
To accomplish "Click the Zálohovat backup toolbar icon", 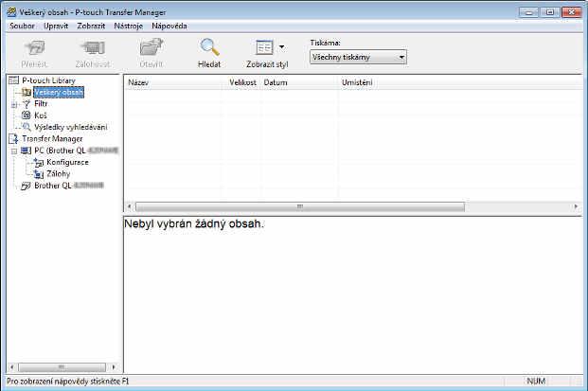I will (x=93, y=48).
